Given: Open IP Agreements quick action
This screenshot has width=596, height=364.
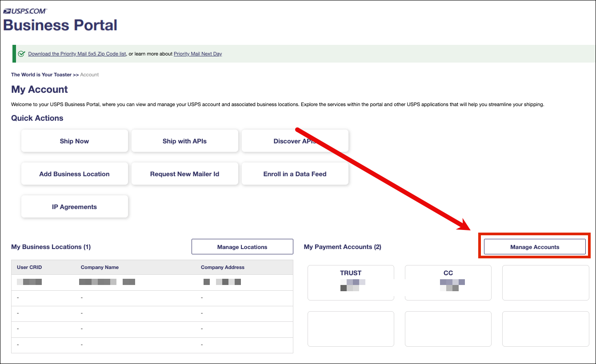Looking at the screenshot, I should click(74, 207).
